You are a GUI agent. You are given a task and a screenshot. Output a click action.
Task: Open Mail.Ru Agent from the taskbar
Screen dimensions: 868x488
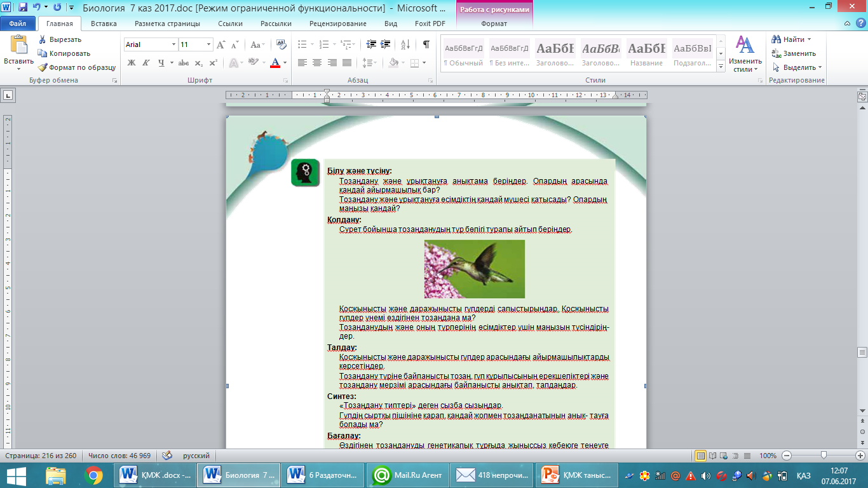tap(409, 474)
